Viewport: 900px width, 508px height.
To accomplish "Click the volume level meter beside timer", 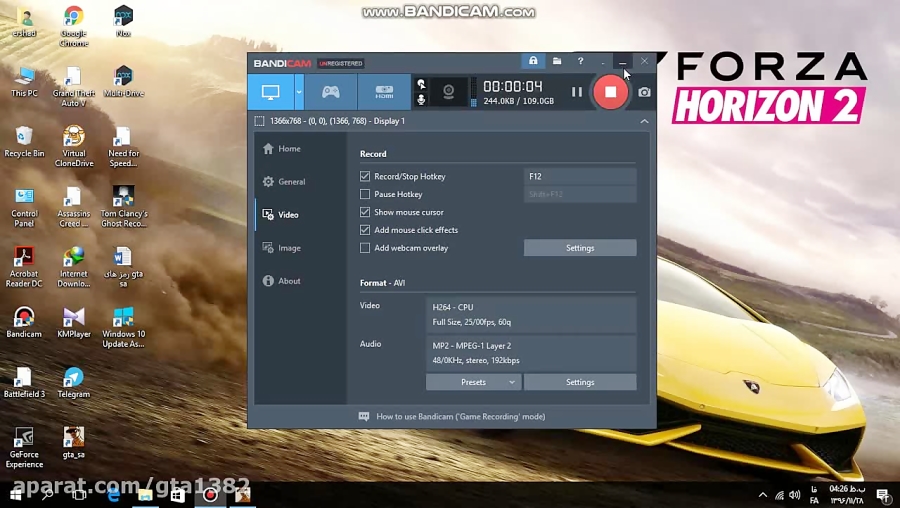I will [474, 92].
